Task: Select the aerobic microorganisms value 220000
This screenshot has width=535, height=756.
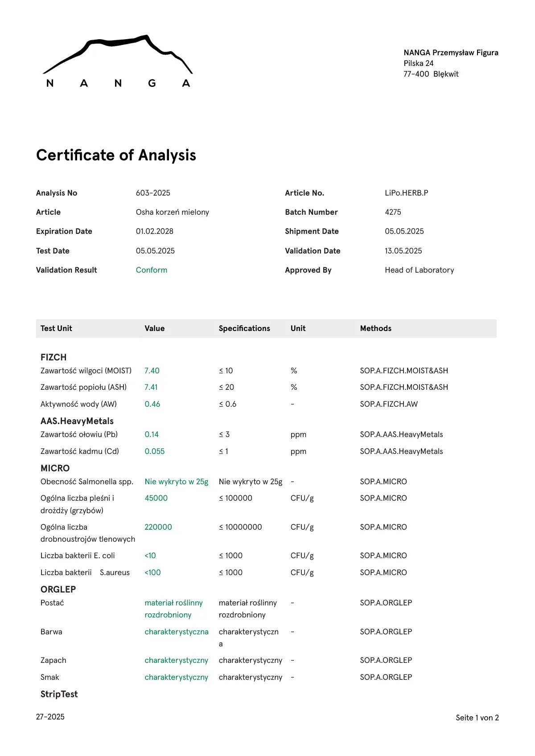Action: coord(158,527)
